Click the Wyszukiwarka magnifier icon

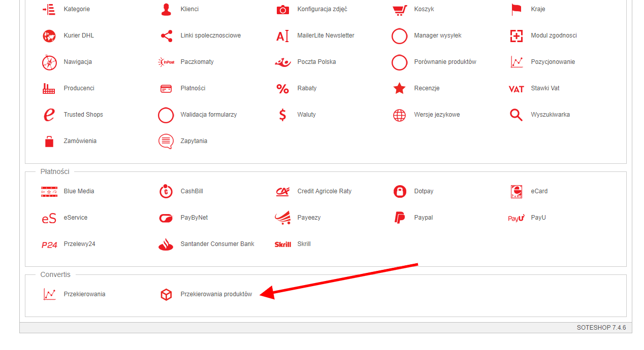coord(517,115)
